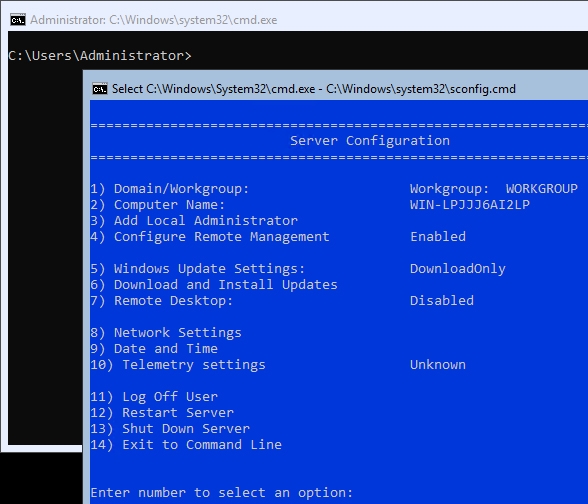
Task: Click the 'Enter number to select' prompt
Action: click(x=222, y=493)
